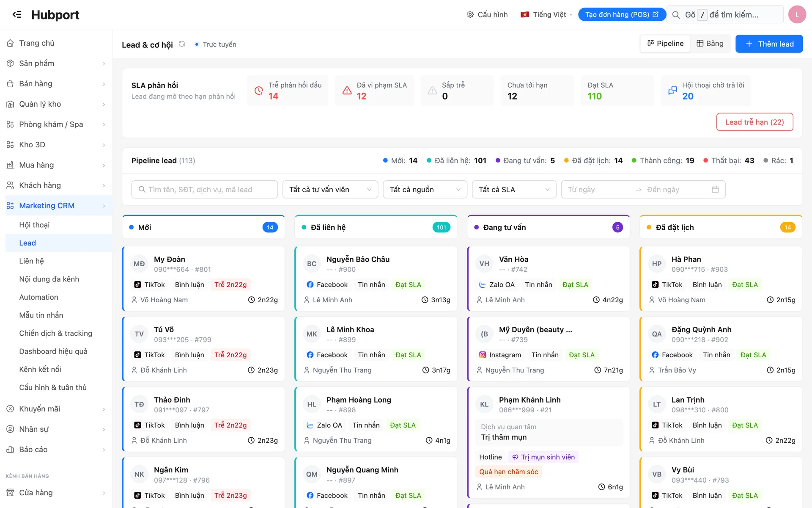Open Hội thoại in Marketing CRM submenu
812x508 pixels.
point(34,225)
